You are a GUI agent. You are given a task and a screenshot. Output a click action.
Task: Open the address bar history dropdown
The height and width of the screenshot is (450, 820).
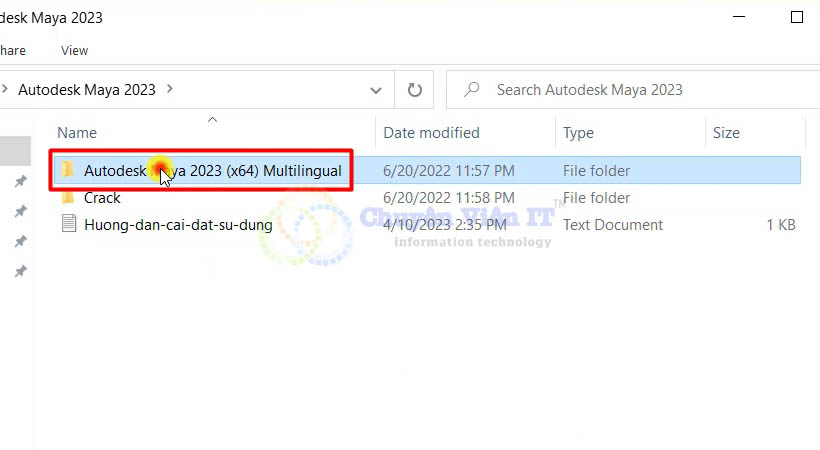[x=376, y=89]
